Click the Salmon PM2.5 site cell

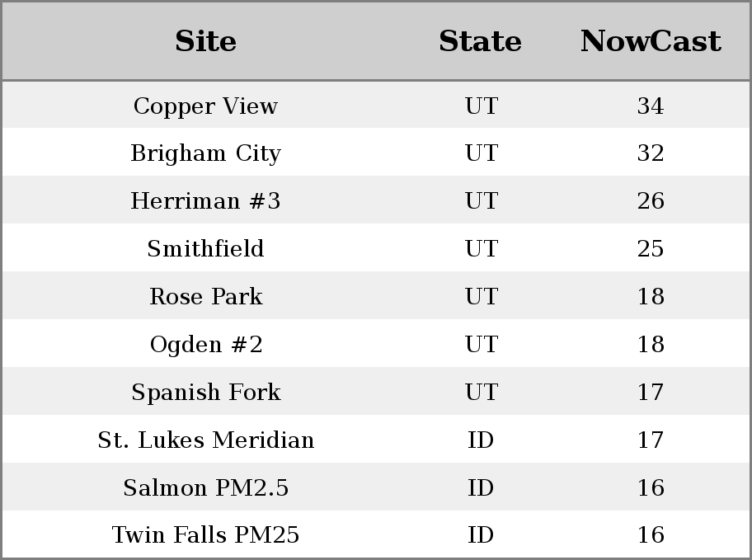click(205, 488)
